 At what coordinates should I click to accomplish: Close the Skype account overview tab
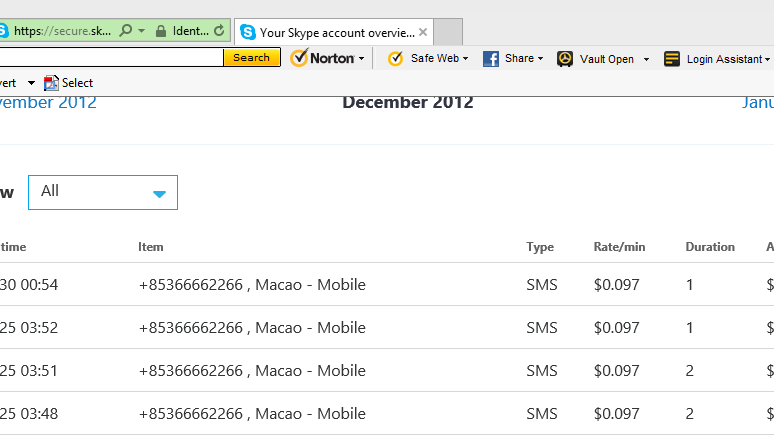[x=423, y=32]
